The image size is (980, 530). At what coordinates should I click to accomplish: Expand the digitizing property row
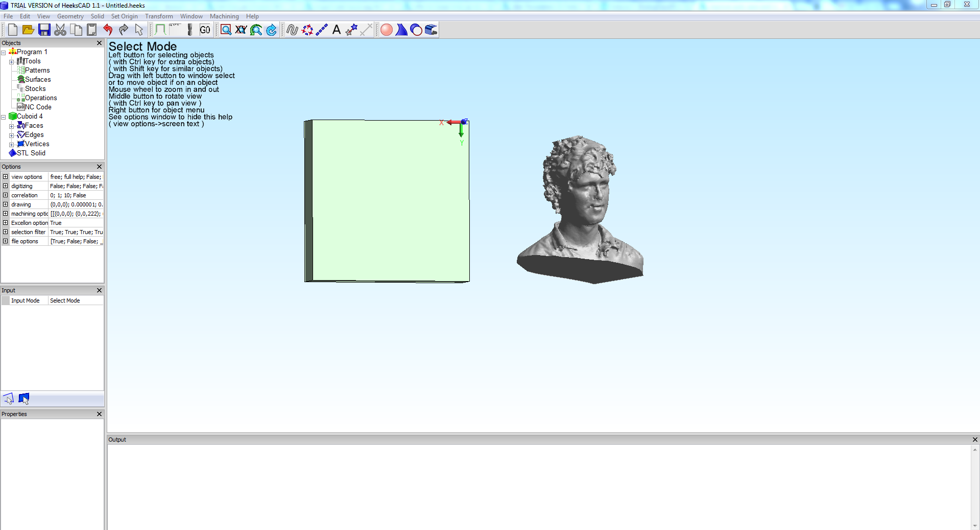coord(6,186)
